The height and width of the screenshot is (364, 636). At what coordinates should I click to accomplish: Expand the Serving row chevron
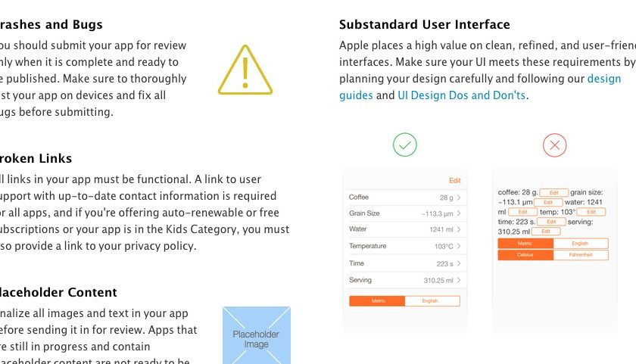tap(459, 281)
